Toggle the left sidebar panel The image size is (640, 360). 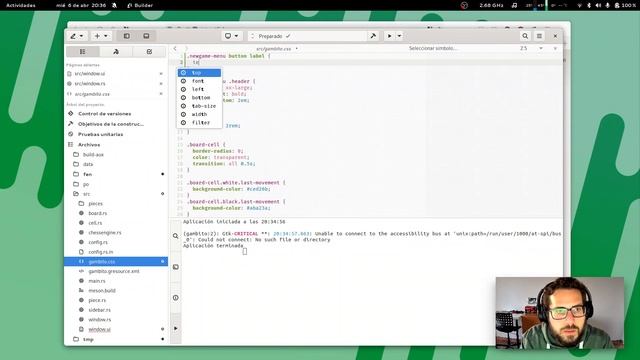(x=127, y=36)
